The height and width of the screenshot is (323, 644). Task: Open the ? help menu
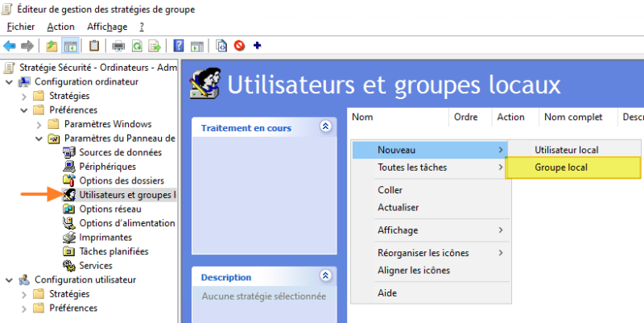[142, 27]
